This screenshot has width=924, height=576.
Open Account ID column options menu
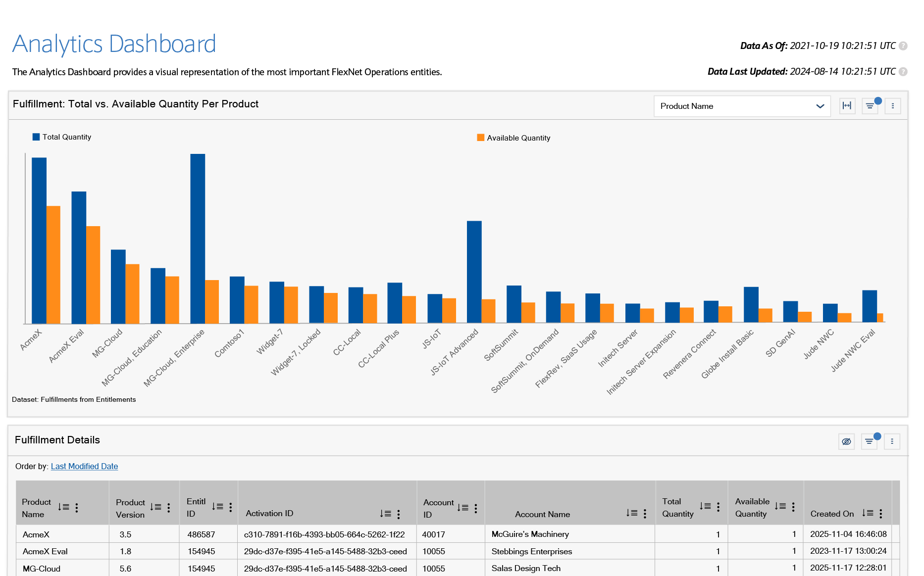pos(476,508)
